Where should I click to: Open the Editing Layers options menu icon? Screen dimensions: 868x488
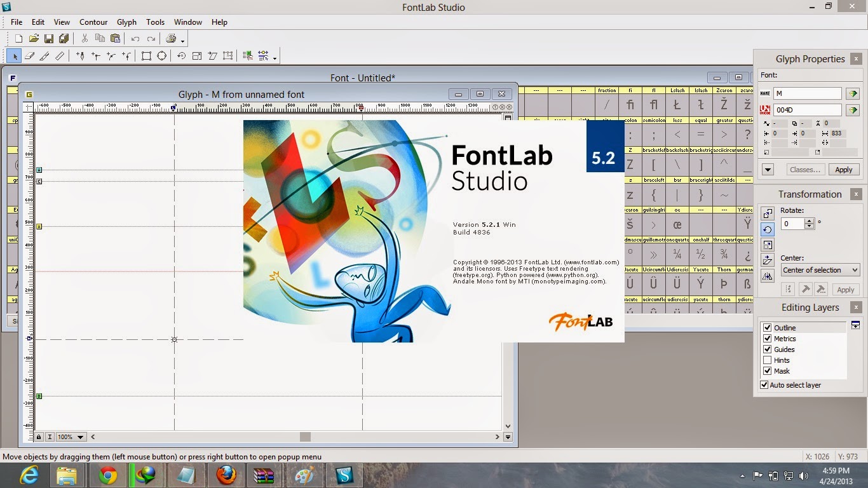click(855, 325)
